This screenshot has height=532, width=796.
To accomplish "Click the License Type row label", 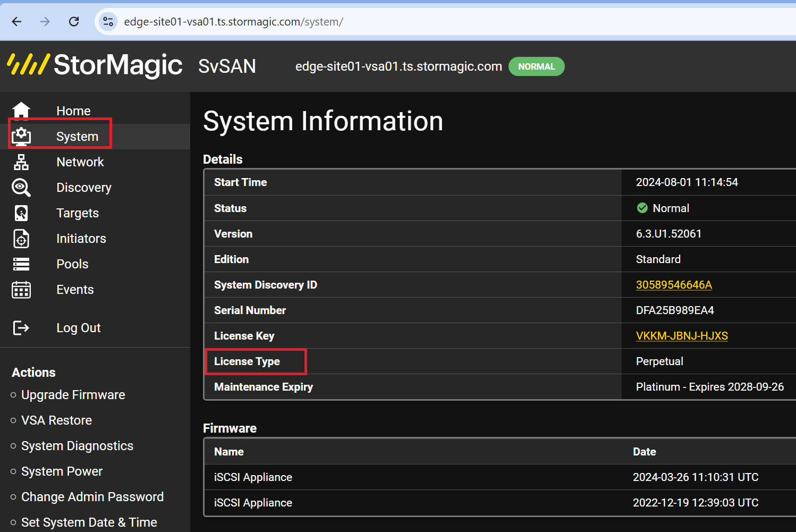I will click(x=247, y=361).
